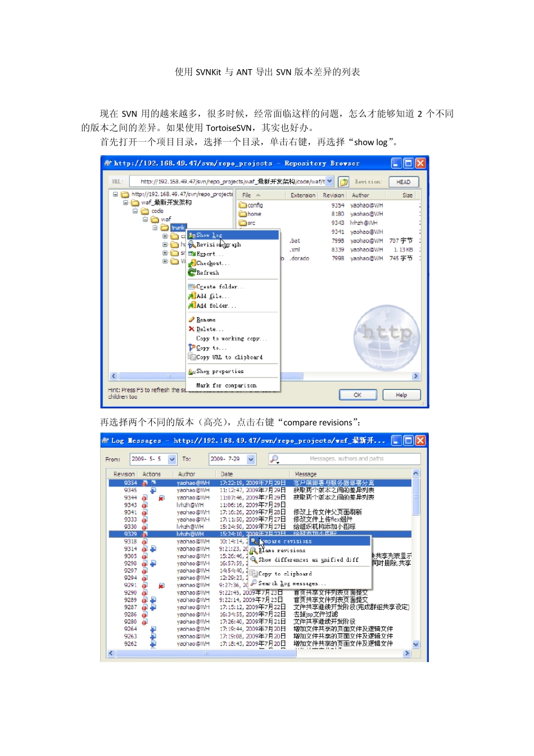Sort by the Revision column in file list
The image size is (534, 756).
[333, 195]
